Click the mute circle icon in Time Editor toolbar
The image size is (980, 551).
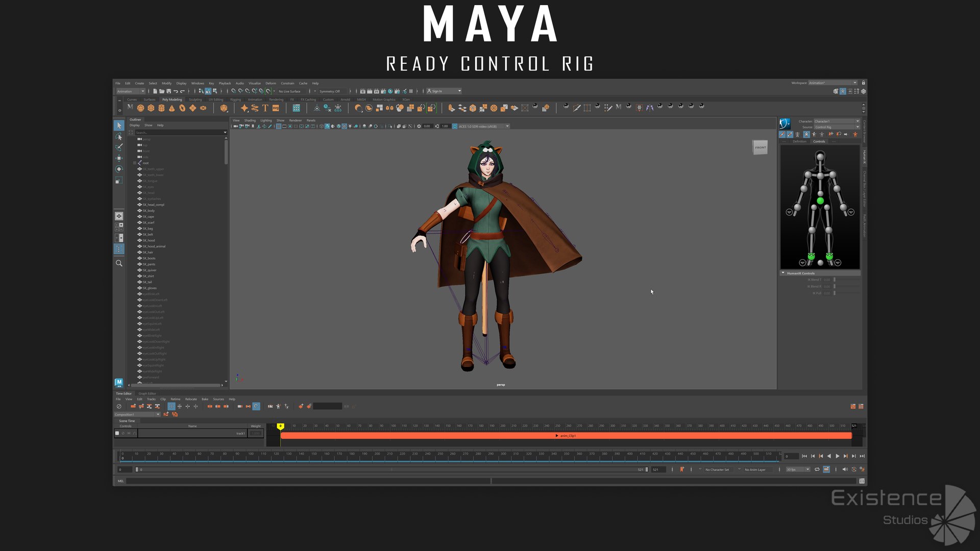[119, 407]
